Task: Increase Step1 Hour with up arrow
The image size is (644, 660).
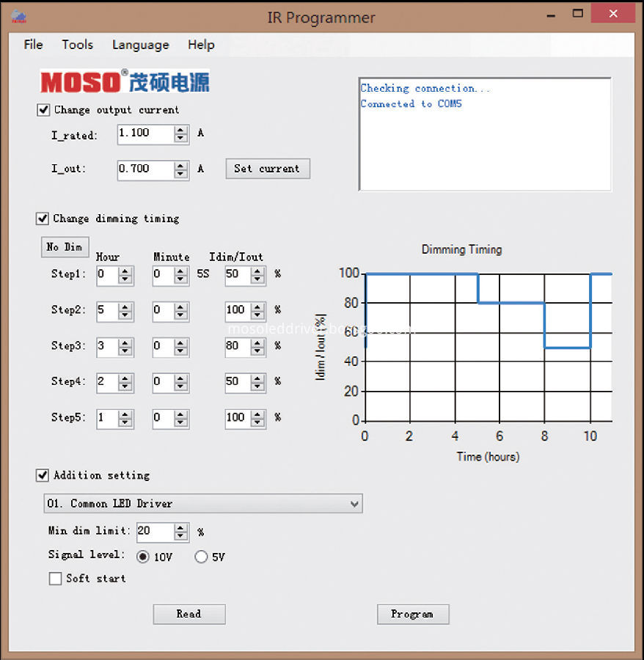Action: pos(125,271)
